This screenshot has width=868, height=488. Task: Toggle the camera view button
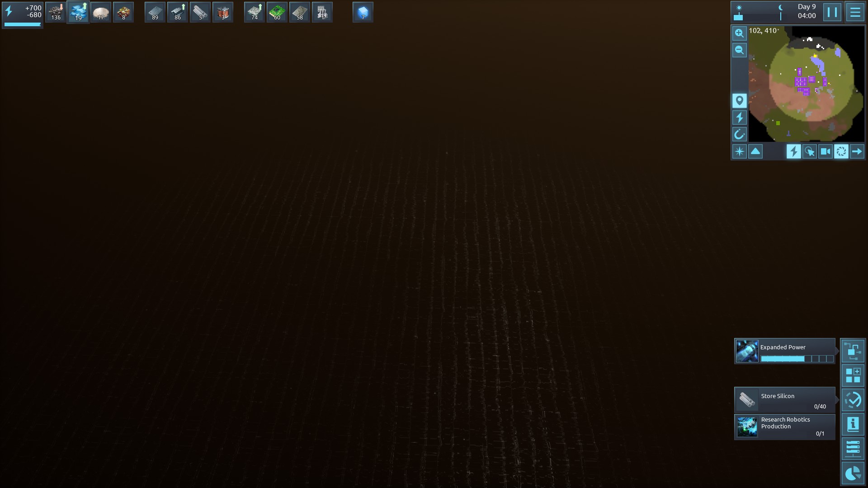click(826, 151)
